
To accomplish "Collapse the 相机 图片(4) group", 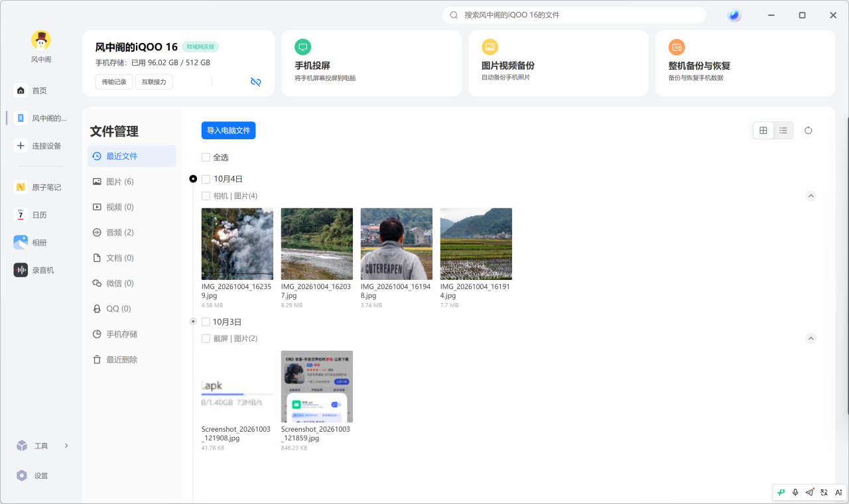I will 811,196.
